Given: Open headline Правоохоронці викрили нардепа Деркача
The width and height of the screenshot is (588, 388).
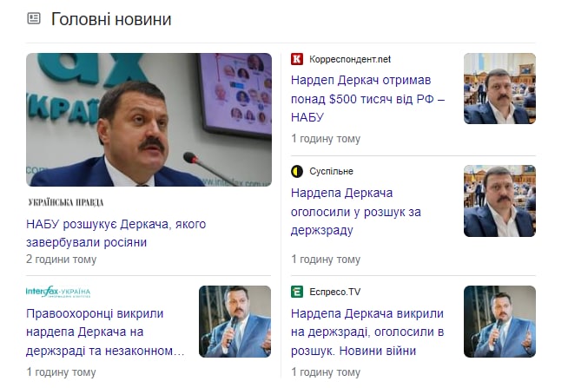Looking at the screenshot, I should [x=105, y=332].
